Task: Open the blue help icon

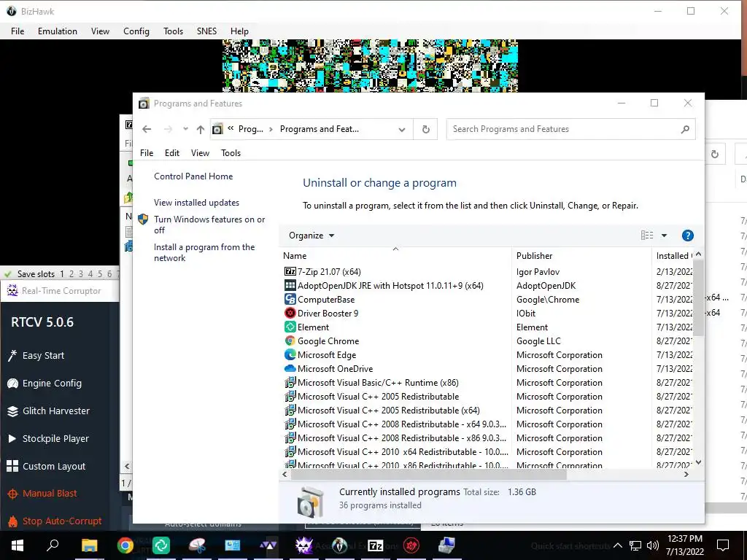Action: pos(687,236)
